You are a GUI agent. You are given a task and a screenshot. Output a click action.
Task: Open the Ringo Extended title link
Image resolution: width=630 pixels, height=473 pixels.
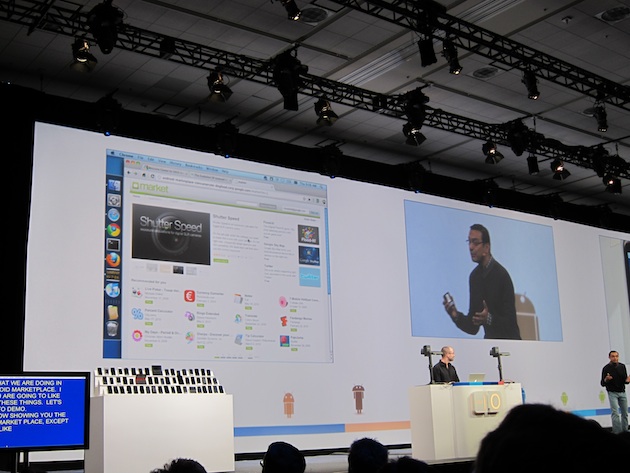coord(208,314)
